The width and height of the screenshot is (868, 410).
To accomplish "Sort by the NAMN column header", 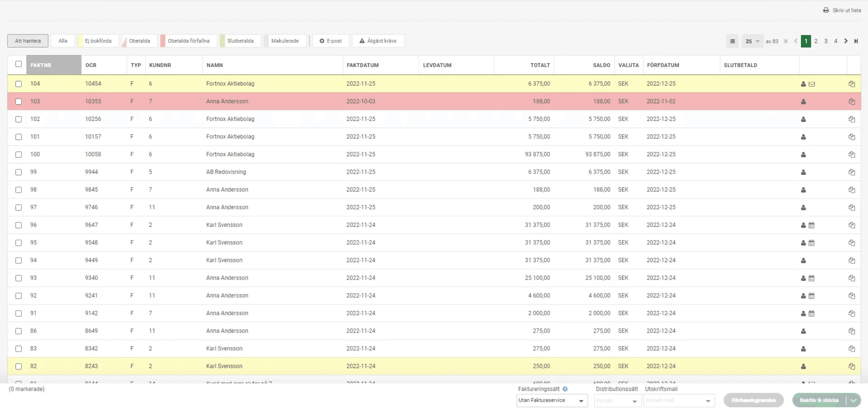I will (273, 65).
